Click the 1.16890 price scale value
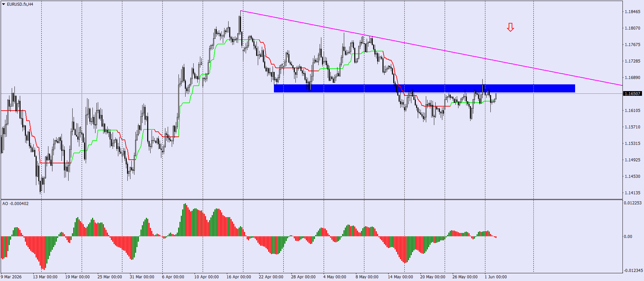 point(632,78)
